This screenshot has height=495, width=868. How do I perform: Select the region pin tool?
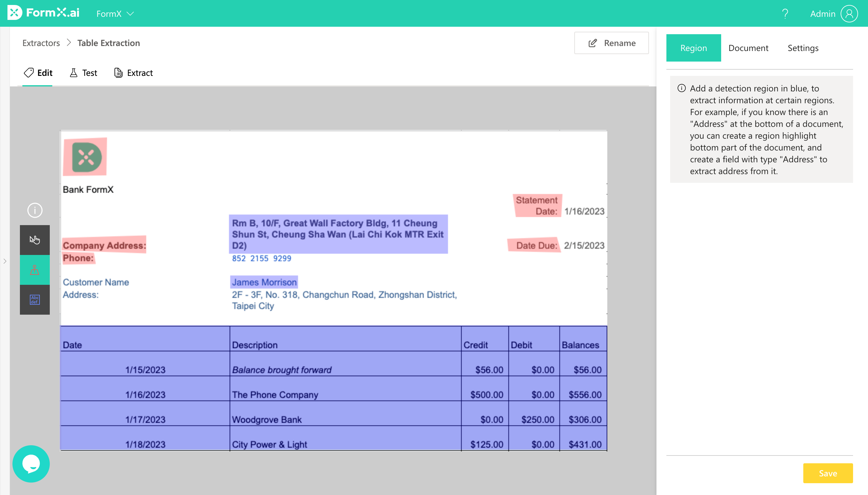pos(35,270)
